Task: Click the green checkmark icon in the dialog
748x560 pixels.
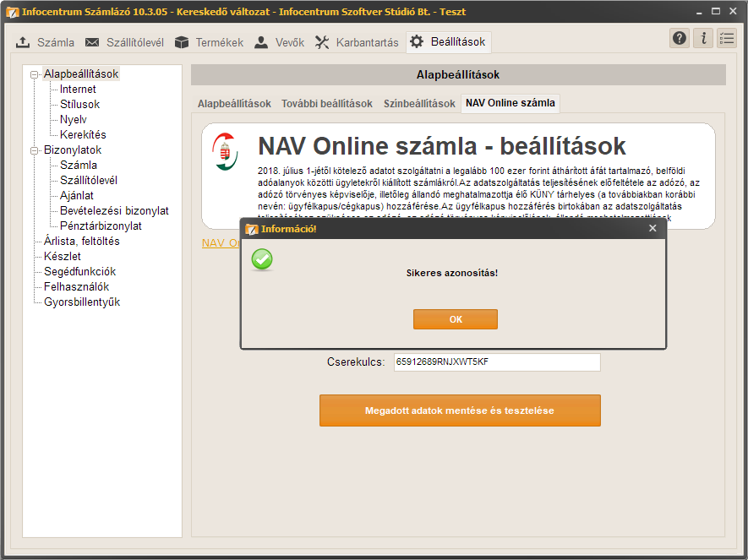Action: pyautogui.click(x=262, y=260)
